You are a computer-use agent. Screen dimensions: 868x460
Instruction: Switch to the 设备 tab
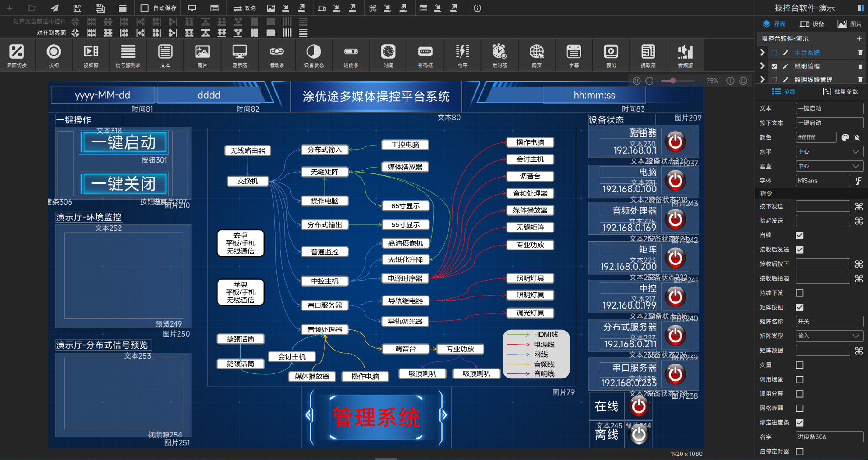tap(812, 24)
